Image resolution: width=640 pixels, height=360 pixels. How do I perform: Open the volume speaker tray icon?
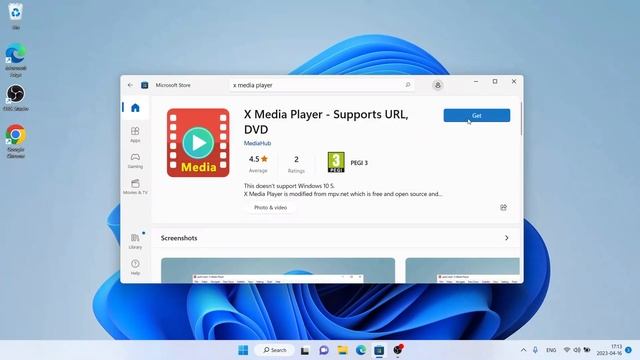[x=577, y=350]
